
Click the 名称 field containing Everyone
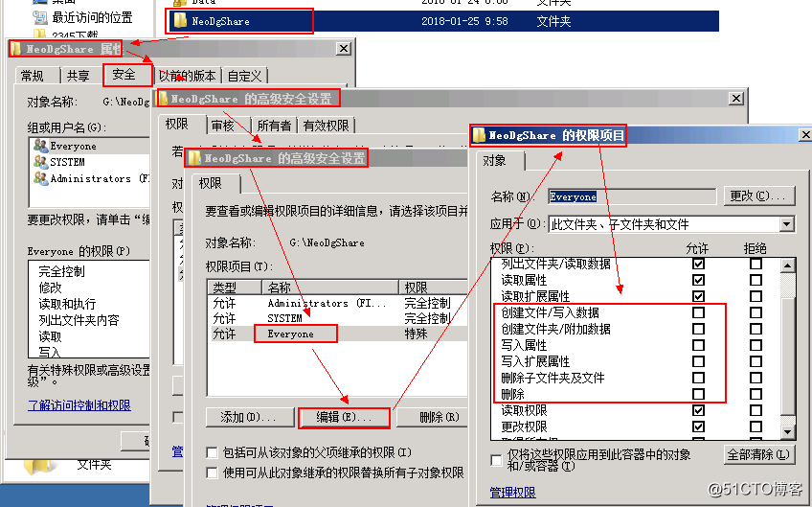(x=632, y=196)
